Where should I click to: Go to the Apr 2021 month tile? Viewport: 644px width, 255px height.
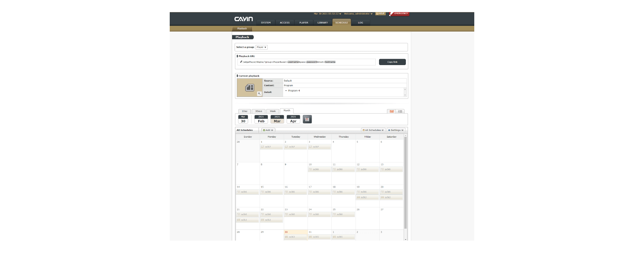293,119
